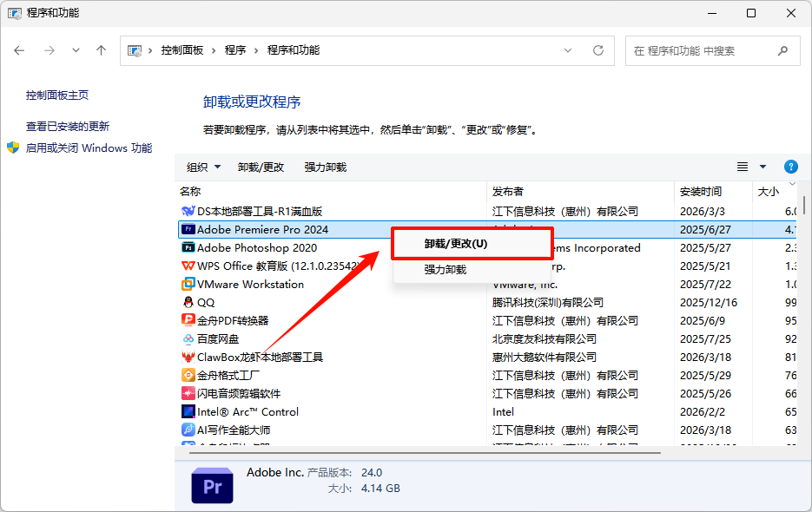Sort the list by 安装时间 column header
Screen dimensions: 812x512
coord(701,192)
